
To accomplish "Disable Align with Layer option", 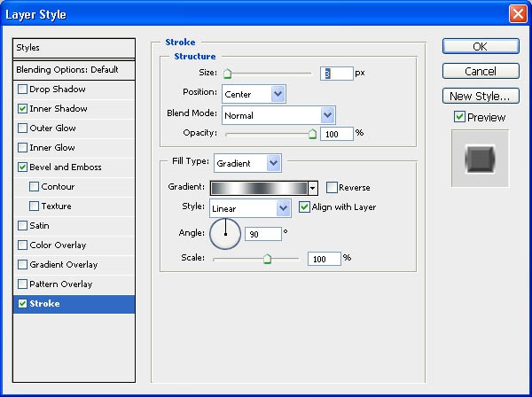I will [x=304, y=206].
